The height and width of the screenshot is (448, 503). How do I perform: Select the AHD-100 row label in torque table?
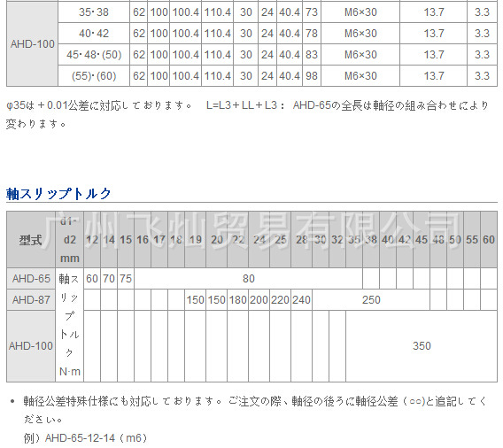(x=31, y=346)
